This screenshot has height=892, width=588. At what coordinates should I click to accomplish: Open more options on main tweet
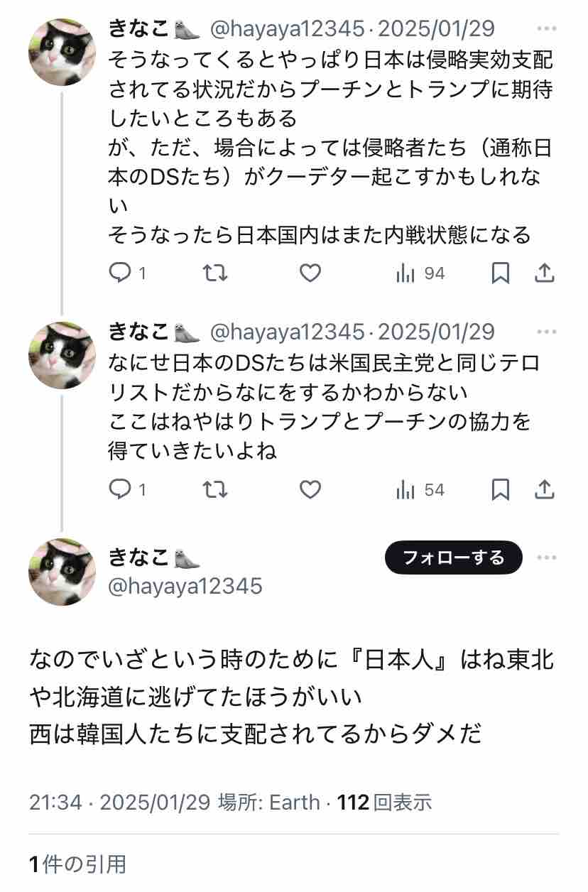coord(547,557)
